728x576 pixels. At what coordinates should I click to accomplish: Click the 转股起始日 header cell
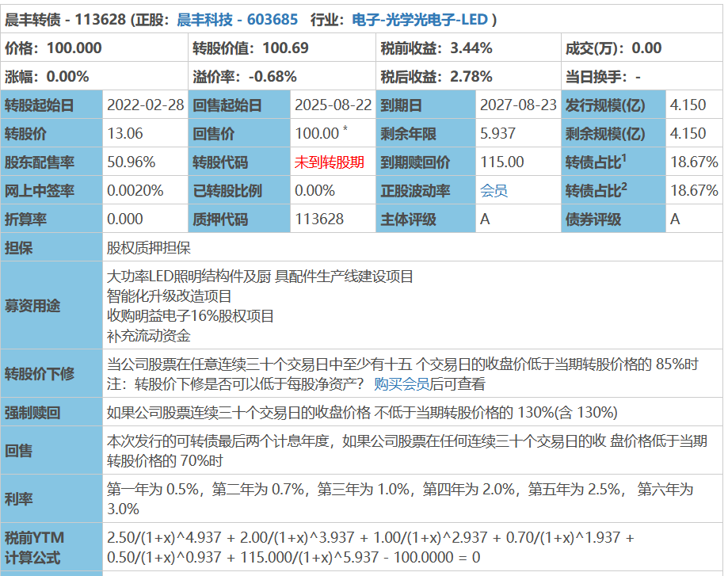51,105
